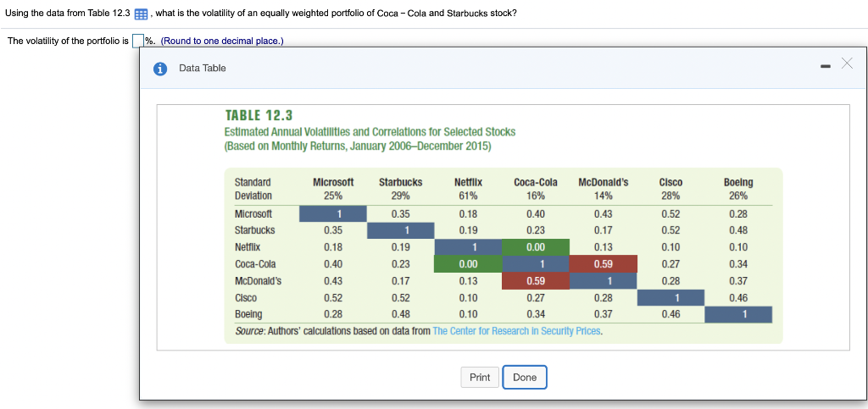Click the Round to one decimal place hint
Image resolution: width=868 pixels, height=409 pixels.
[222, 41]
